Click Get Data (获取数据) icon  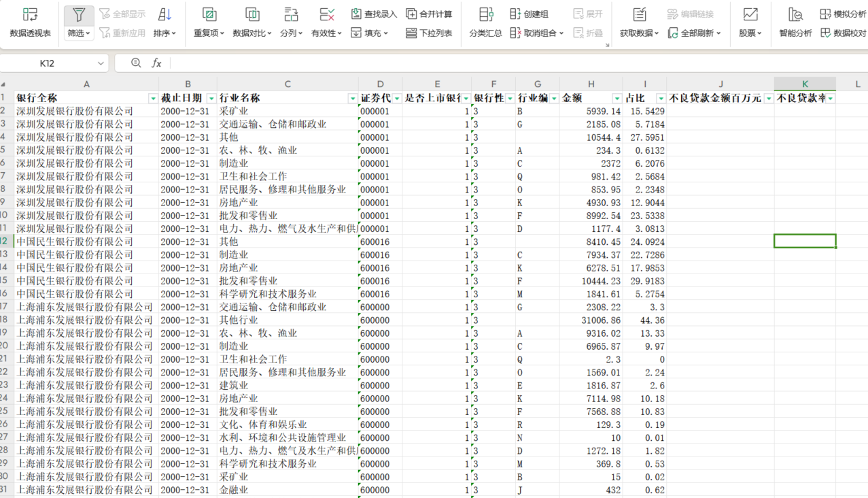click(x=640, y=14)
